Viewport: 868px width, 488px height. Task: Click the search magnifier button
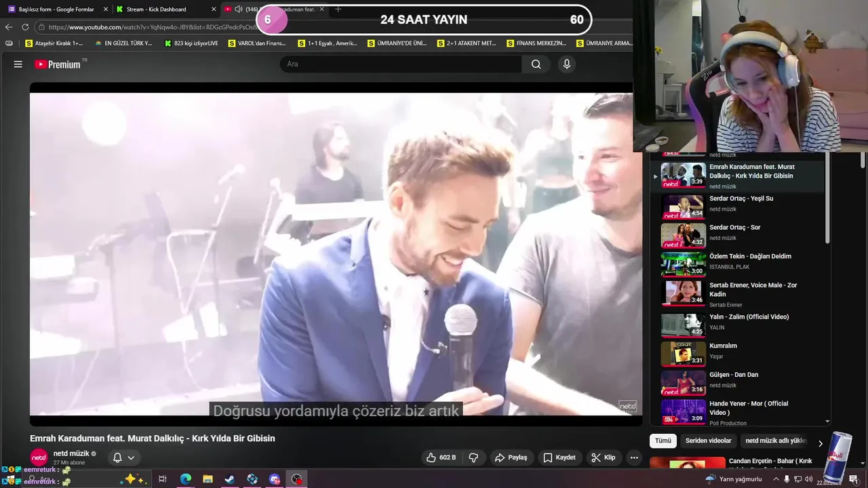tap(536, 64)
